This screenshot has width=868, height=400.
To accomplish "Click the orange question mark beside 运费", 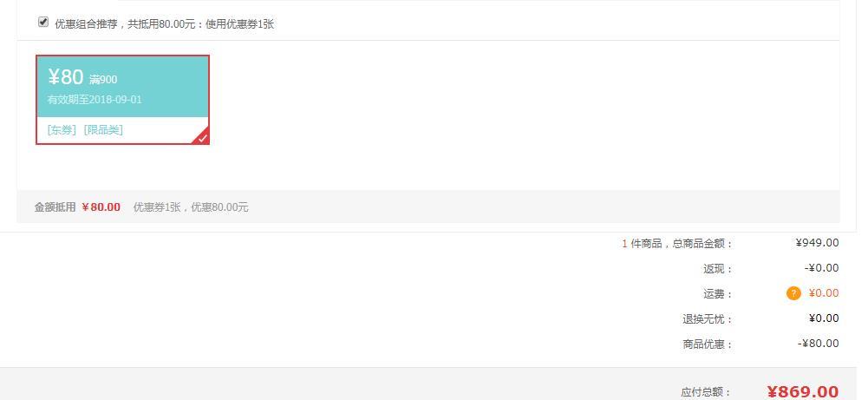I will 793,293.
